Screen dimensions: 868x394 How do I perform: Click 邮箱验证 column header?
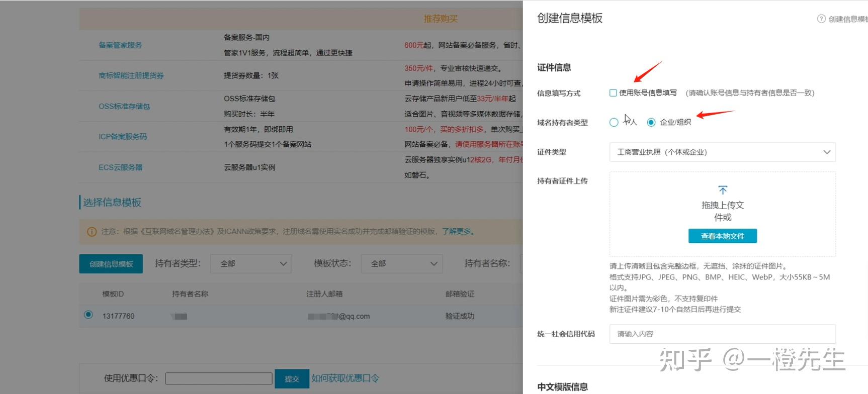[460, 294]
